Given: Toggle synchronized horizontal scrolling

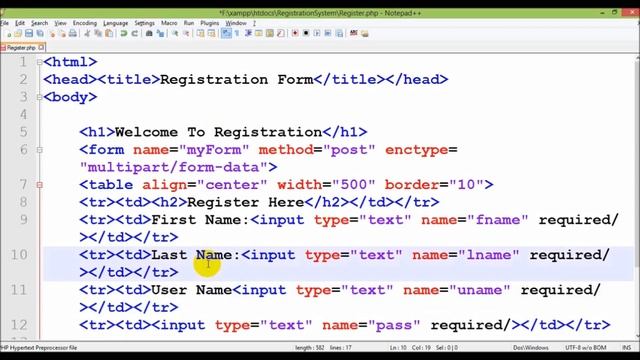Looking at the screenshot, I should pyautogui.click(x=211, y=33).
